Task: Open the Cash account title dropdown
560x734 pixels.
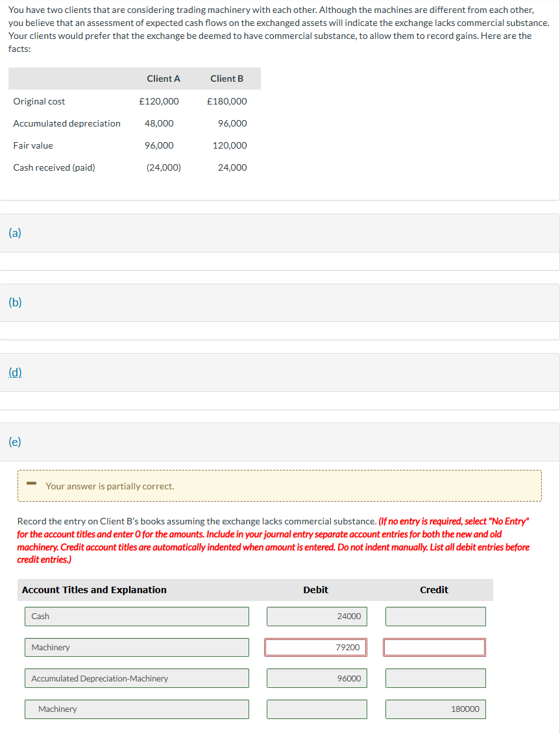Action: click(x=137, y=617)
